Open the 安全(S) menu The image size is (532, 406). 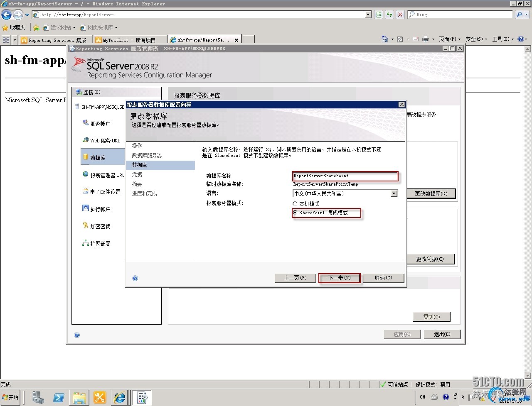(x=476, y=39)
